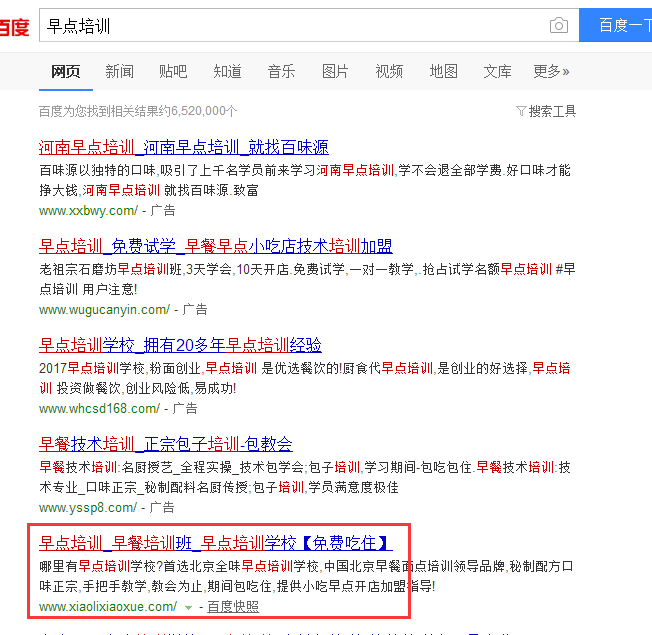
Task: Click the www.yssp8.com/ URL
Action: [88, 508]
